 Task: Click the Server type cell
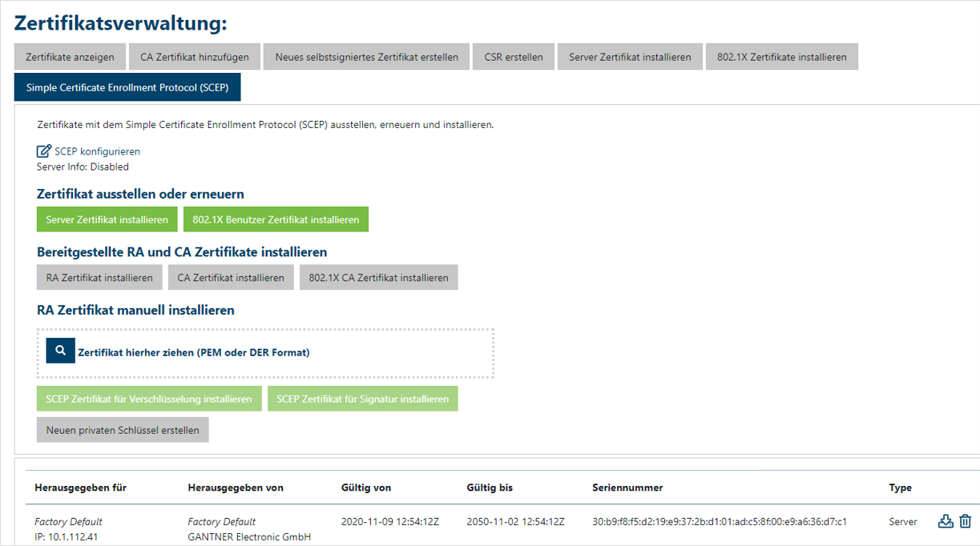[903, 522]
